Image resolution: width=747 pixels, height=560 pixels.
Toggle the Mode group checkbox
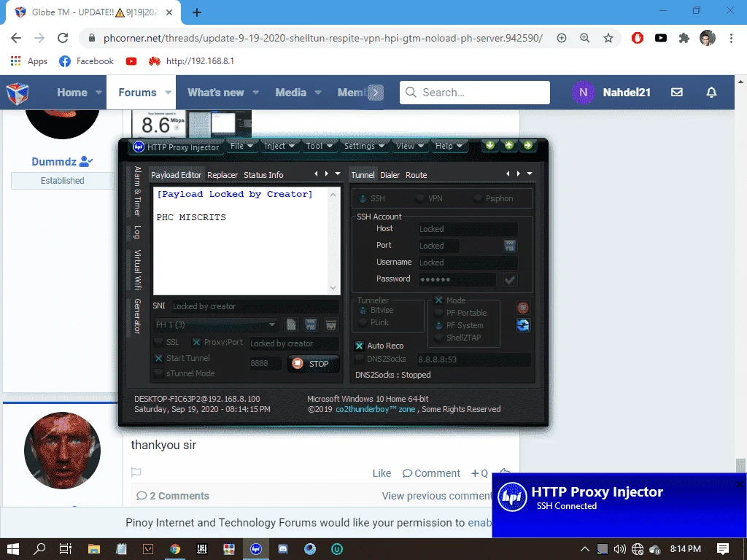438,300
